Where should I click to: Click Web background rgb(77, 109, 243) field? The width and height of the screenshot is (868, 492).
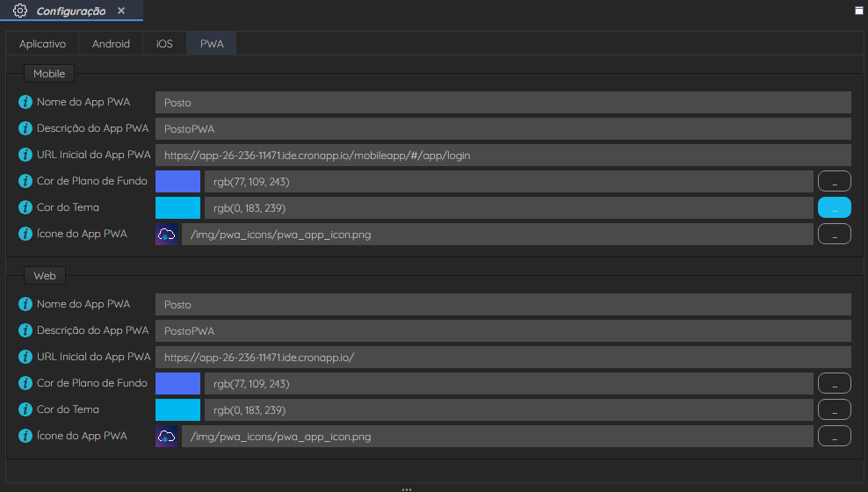[509, 384]
